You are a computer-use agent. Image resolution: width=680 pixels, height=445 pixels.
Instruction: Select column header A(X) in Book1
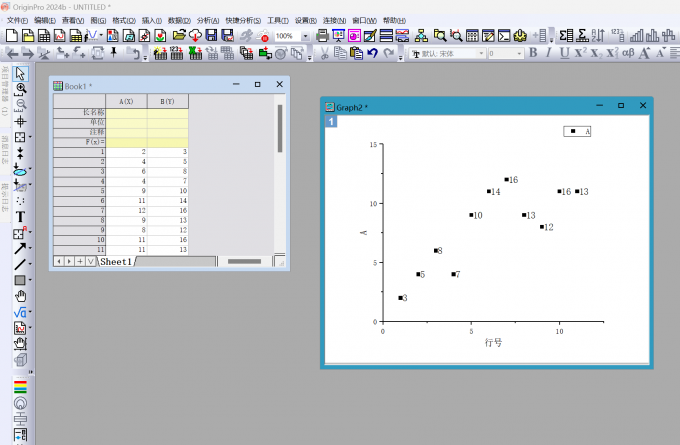[x=126, y=101]
